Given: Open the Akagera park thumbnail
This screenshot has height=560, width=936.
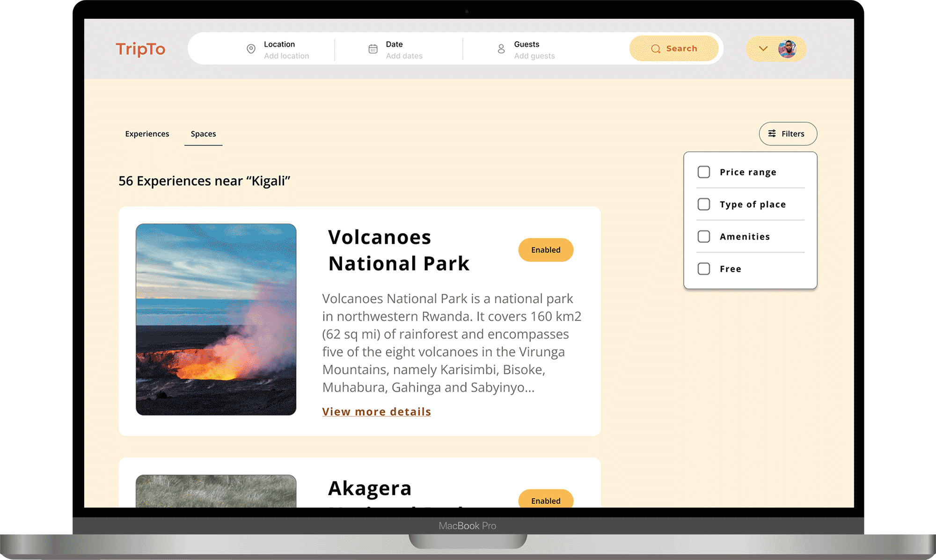Looking at the screenshot, I should [216, 491].
